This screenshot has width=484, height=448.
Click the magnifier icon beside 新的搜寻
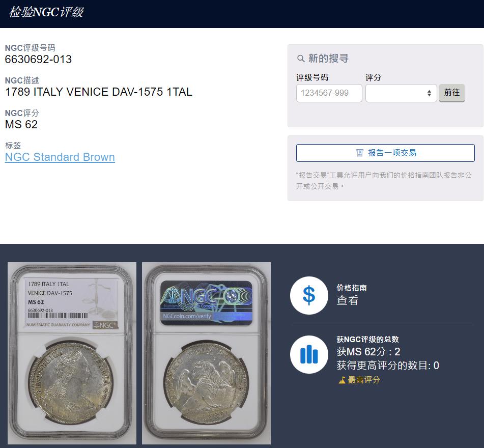tap(301, 59)
